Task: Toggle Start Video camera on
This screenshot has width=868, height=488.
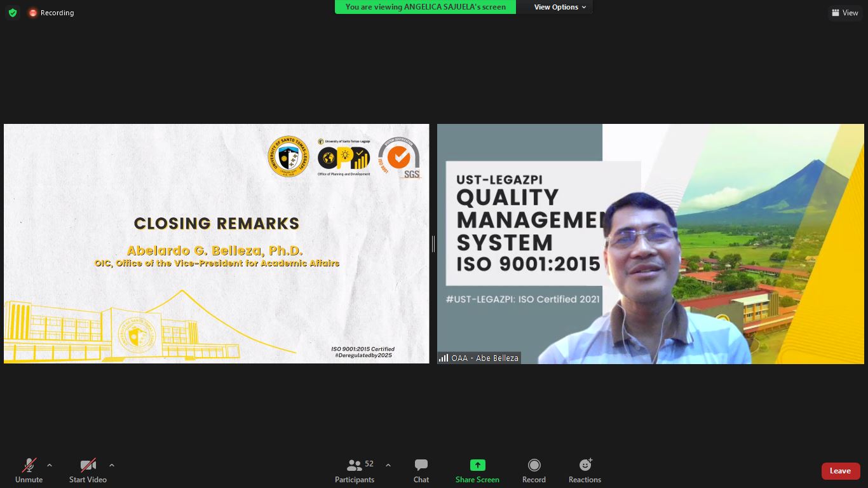Action: point(88,471)
